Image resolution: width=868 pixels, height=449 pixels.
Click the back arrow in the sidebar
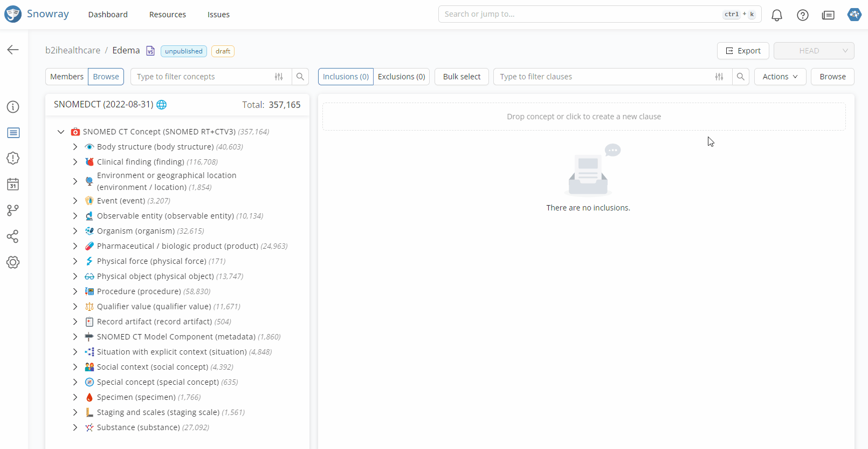coord(13,50)
